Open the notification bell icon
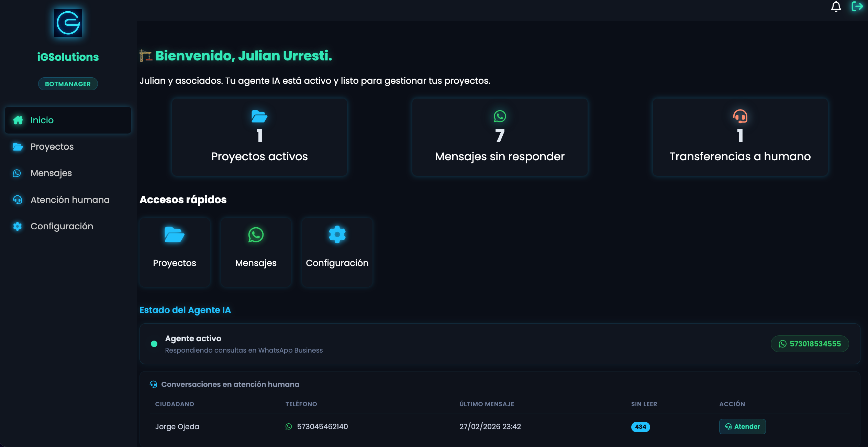Viewport: 868px width, 447px height. tap(836, 7)
